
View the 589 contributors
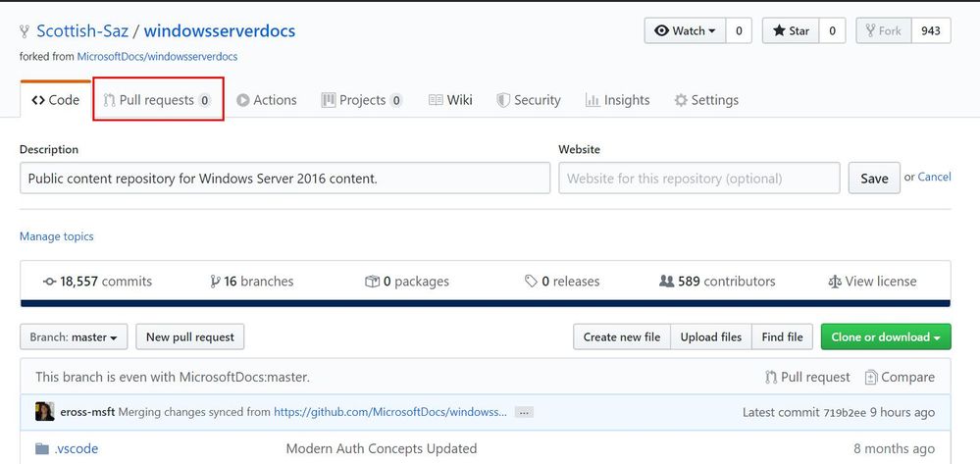pyautogui.click(x=717, y=282)
